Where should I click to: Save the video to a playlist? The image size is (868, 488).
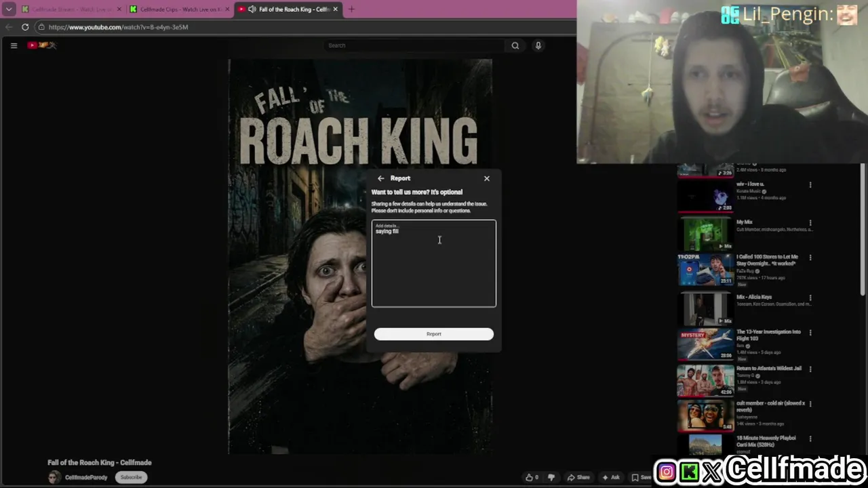[641, 477]
